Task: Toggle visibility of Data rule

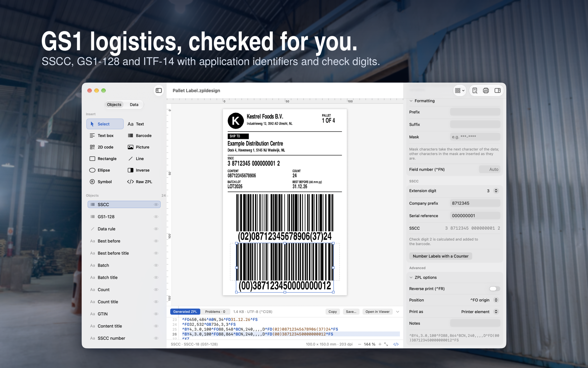Action: pyautogui.click(x=156, y=229)
